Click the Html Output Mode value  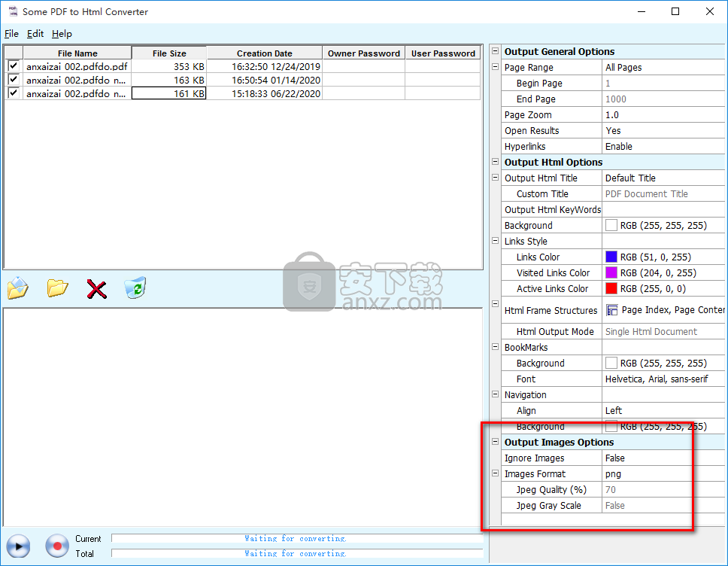[664, 331]
